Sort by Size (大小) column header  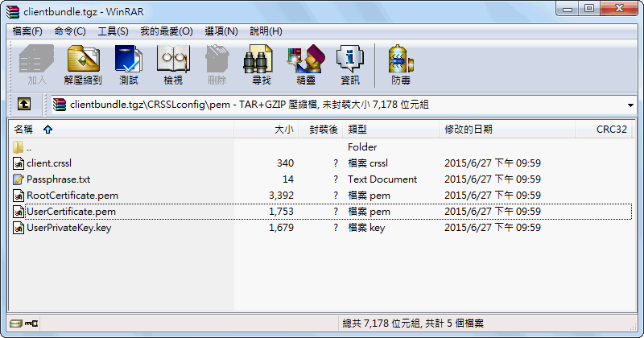point(266,130)
